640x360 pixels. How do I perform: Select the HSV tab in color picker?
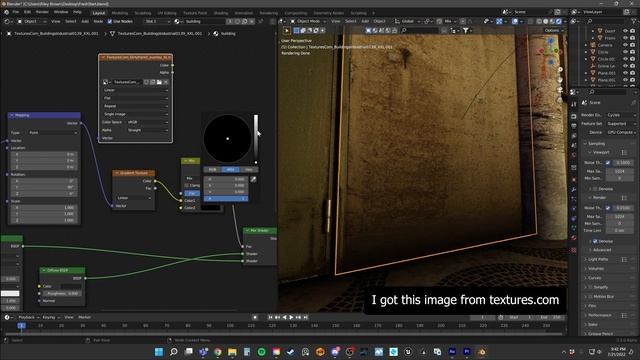230,169
